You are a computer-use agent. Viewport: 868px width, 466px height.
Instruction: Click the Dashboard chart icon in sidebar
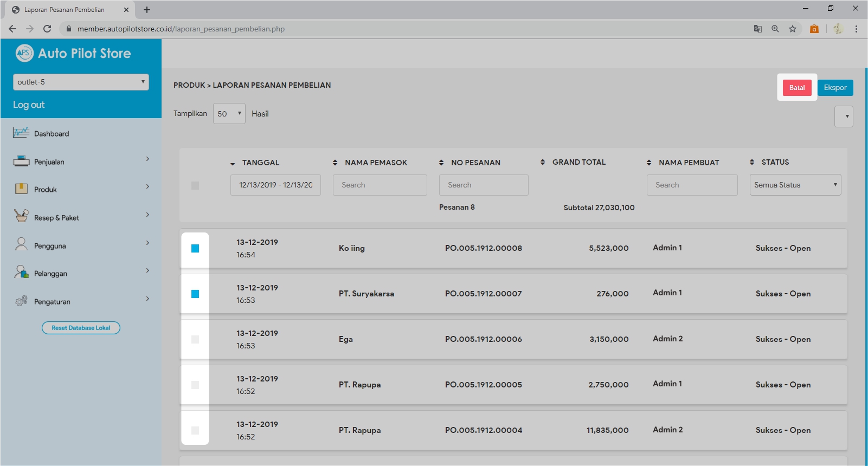[x=21, y=133]
